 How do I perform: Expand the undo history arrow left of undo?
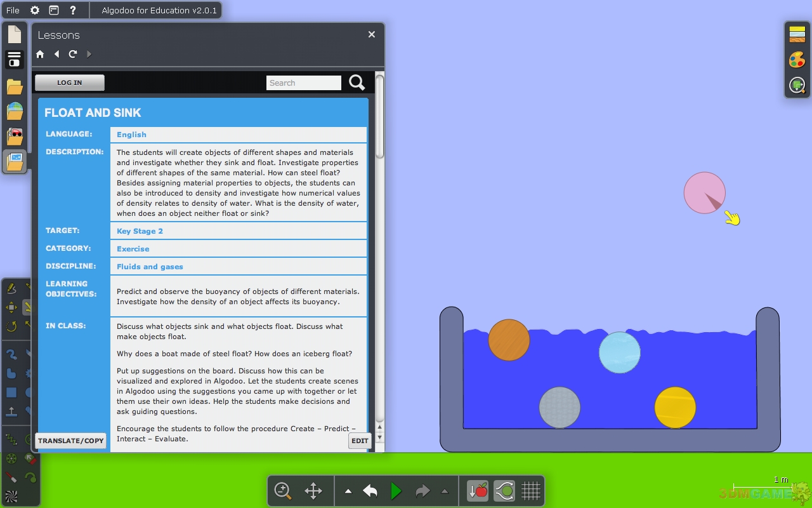(x=348, y=491)
